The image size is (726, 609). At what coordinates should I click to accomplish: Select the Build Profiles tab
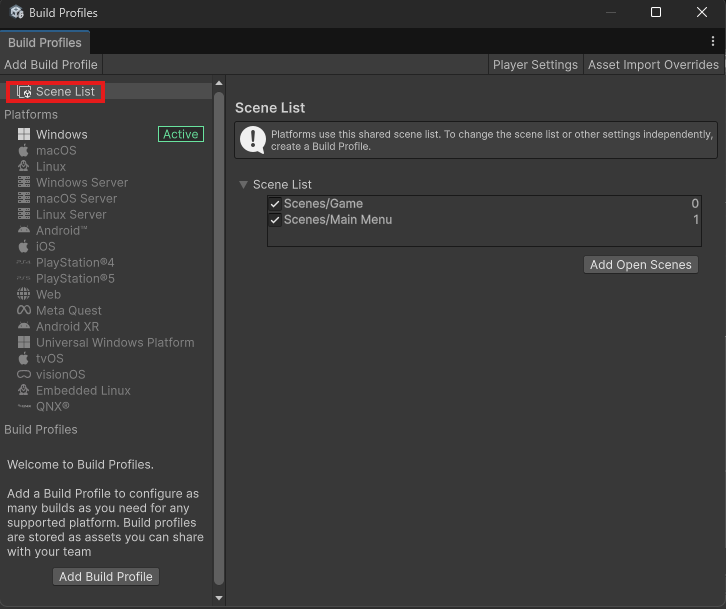click(x=45, y=43)
